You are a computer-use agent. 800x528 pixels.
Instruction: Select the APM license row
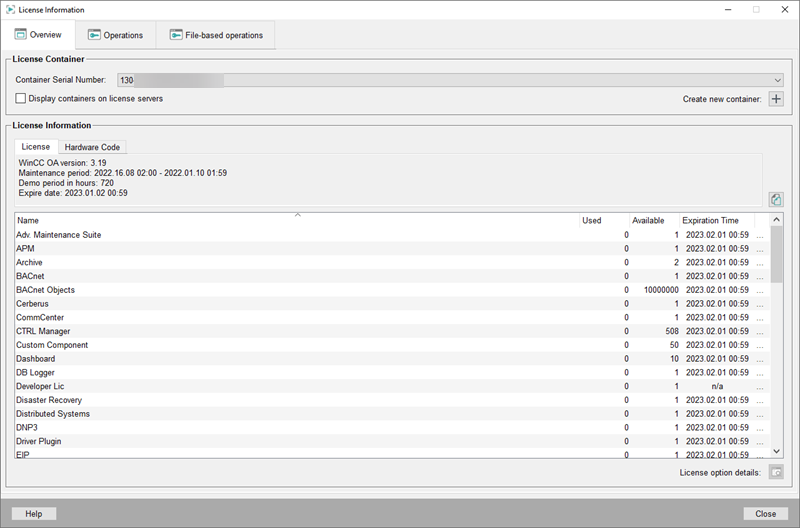coord(392,248)
